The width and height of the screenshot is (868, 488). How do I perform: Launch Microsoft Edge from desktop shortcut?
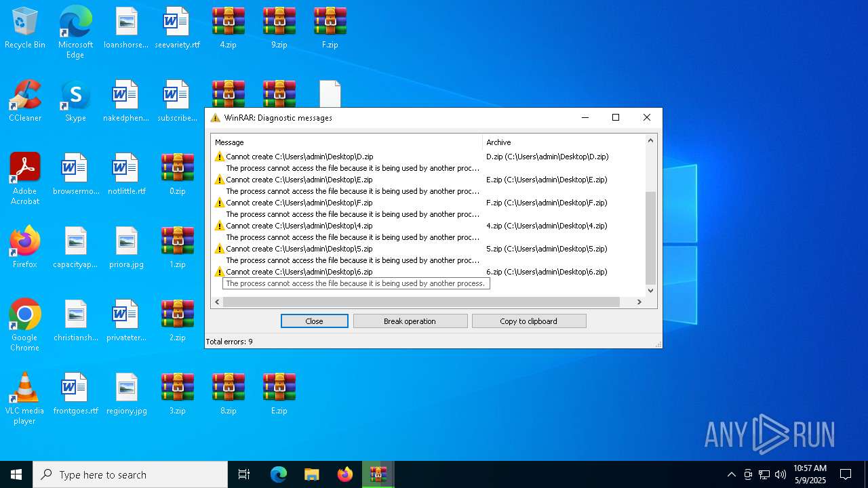coord(75,33)
